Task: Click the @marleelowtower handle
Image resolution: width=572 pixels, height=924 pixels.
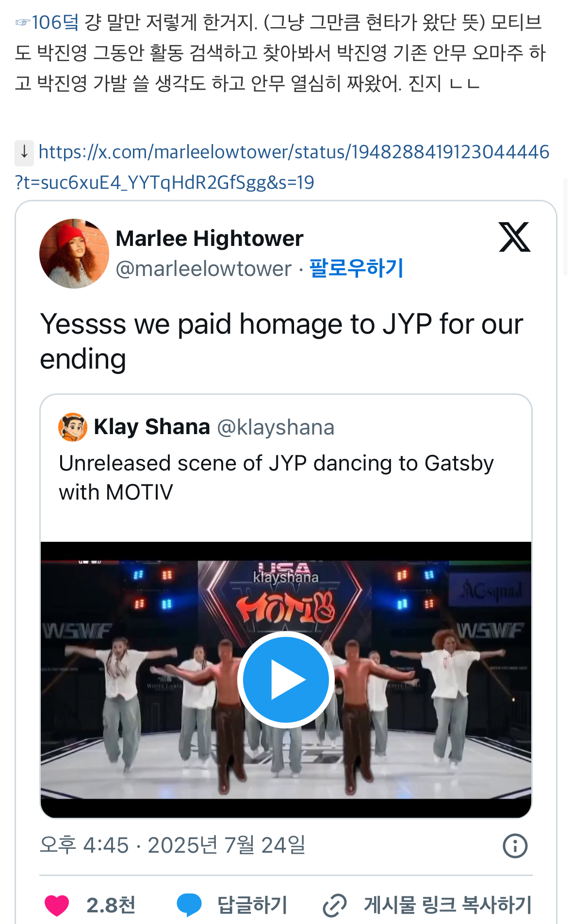Action: pos(203,269)
